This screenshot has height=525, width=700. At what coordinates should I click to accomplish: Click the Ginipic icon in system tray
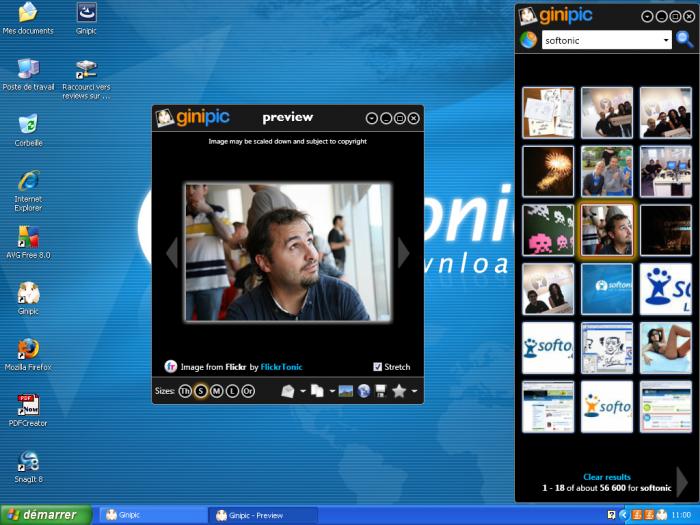tap(662, 515)
